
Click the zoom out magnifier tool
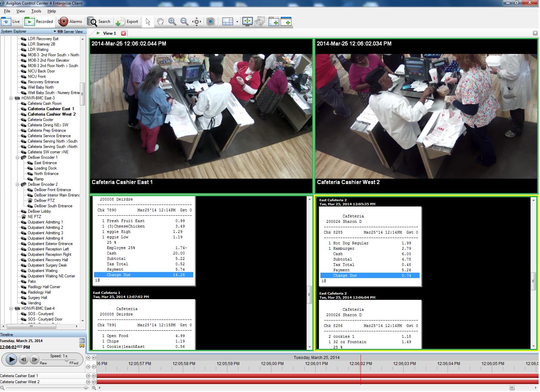click(x=184, y=22)
